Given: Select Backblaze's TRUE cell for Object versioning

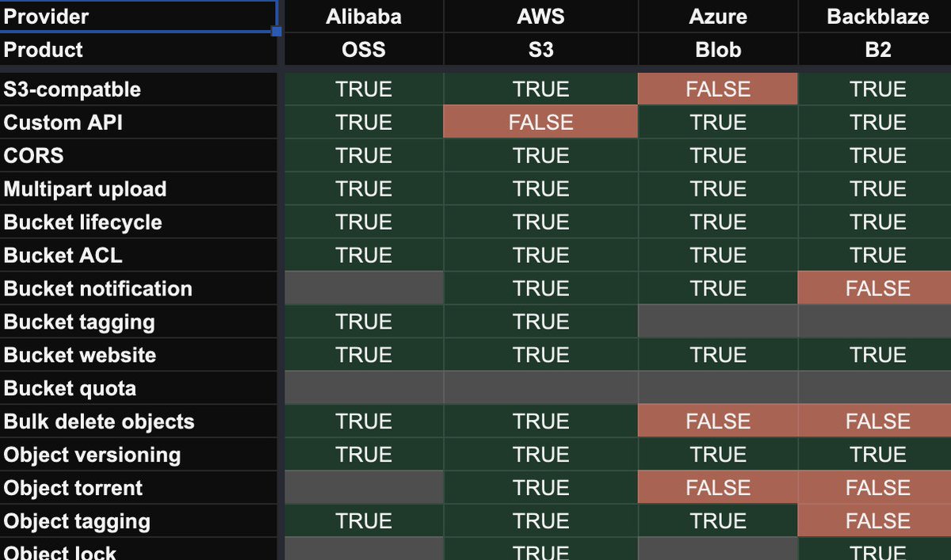Looking at the screenshot, I should [x=875, y=455].
